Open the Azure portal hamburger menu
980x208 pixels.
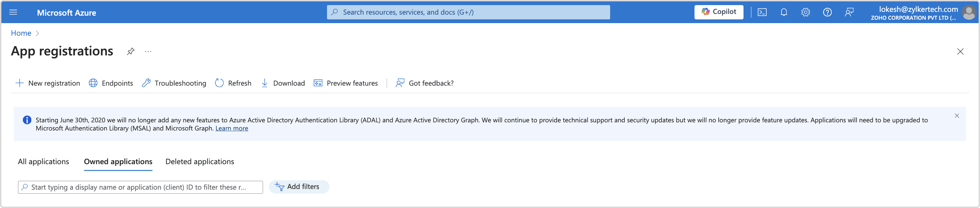click(13, 12)
